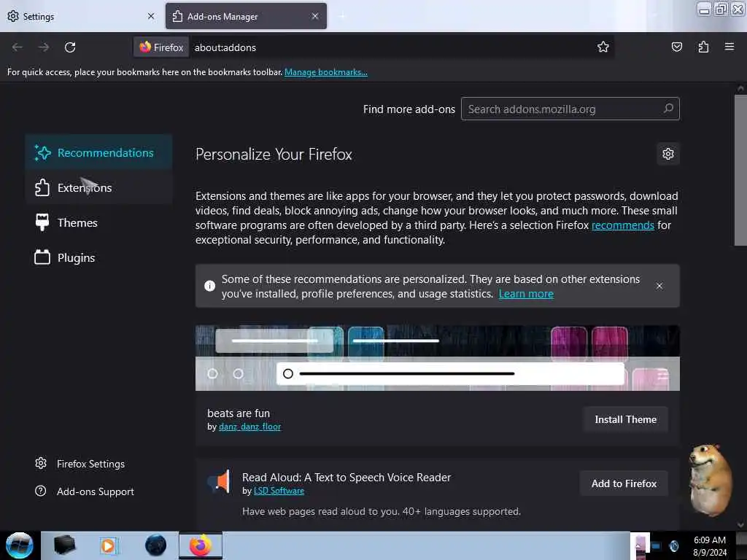This screenshot has height=560, width=747.
Task: Click the info icon in the personalized recommendations notice
Action: tap(209, 286)
